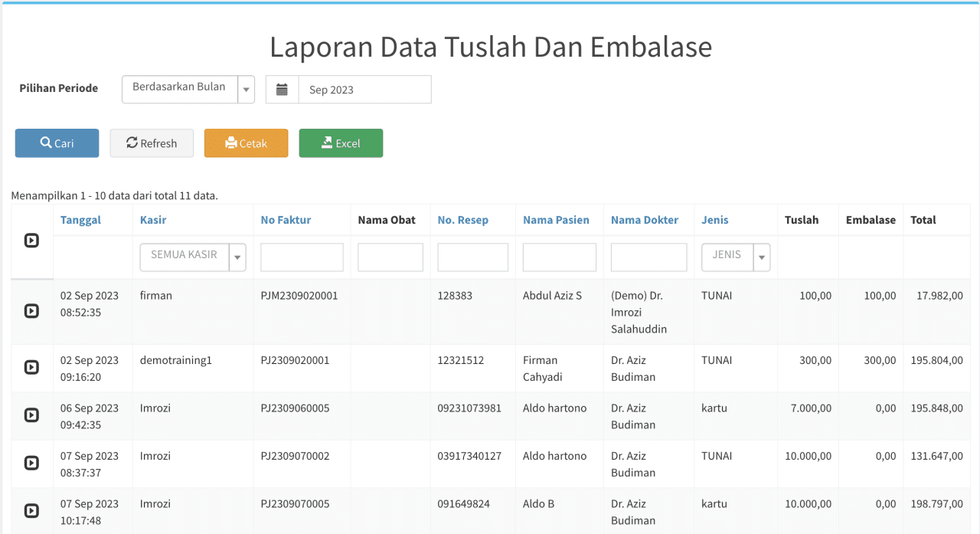
Task: Click the Nama Obat column header
Action: point(387,220)
